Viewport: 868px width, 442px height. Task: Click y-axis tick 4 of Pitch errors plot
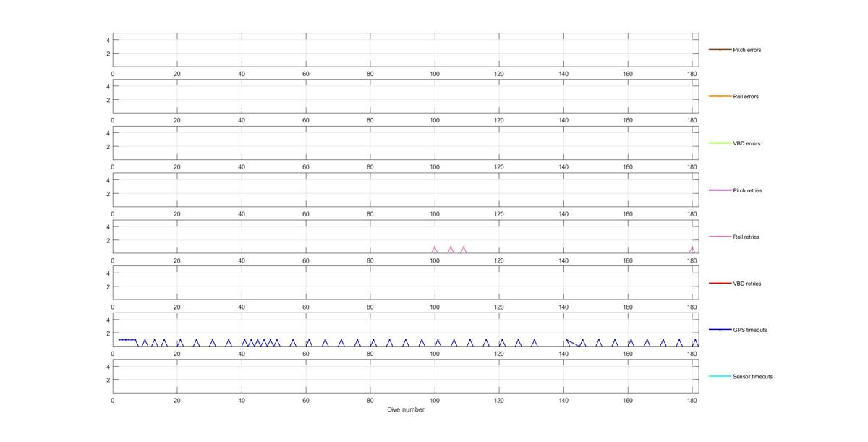tap(108, 40)
